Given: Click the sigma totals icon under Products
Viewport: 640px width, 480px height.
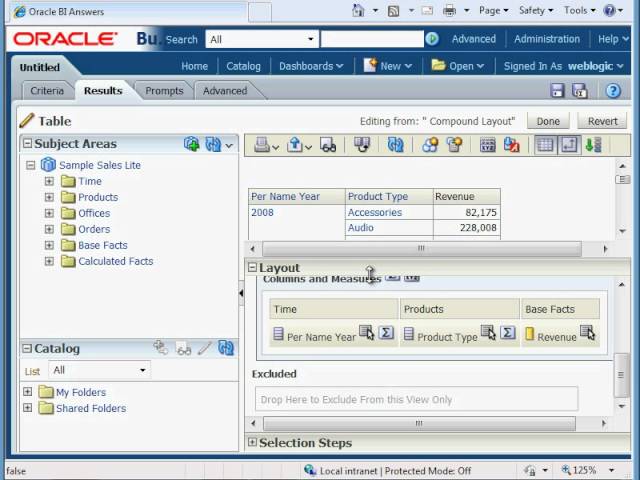Looking at the screenshot, I should 508,332.
